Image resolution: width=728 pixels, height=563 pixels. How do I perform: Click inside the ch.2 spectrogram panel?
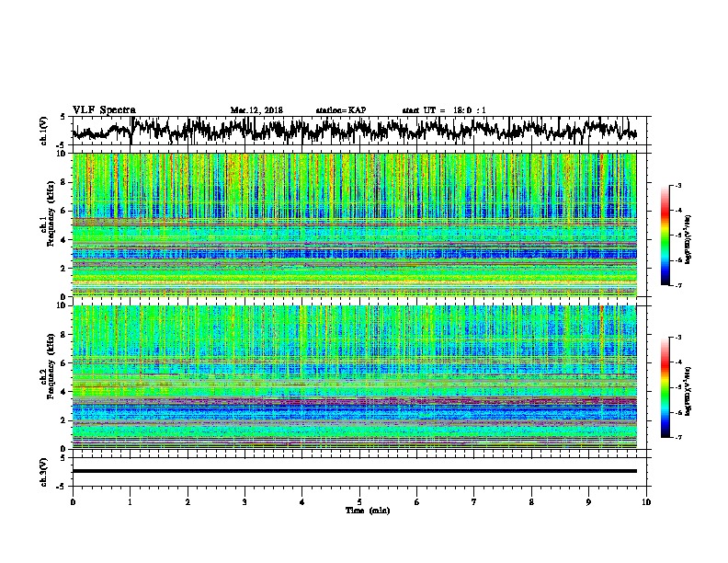tap(355, 377)
